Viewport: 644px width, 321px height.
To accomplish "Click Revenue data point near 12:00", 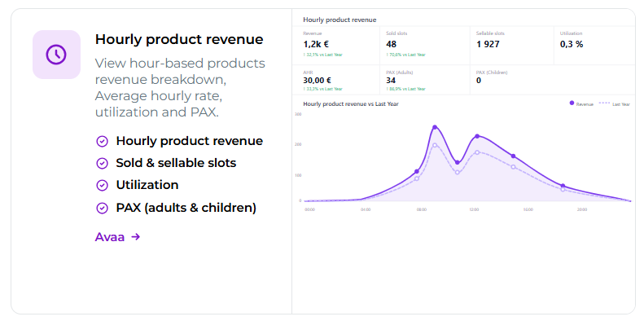I will pos(477,136).
